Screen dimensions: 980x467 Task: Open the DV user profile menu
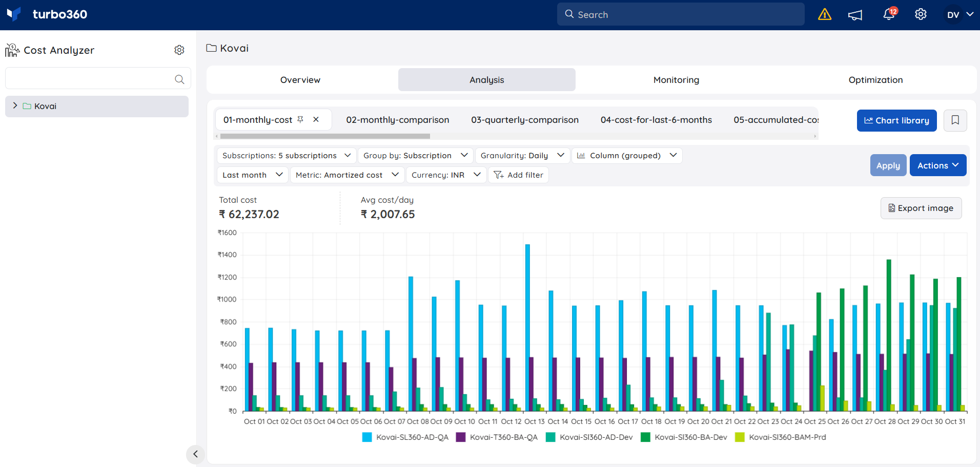pyautogui.click(x=959, y=15)
